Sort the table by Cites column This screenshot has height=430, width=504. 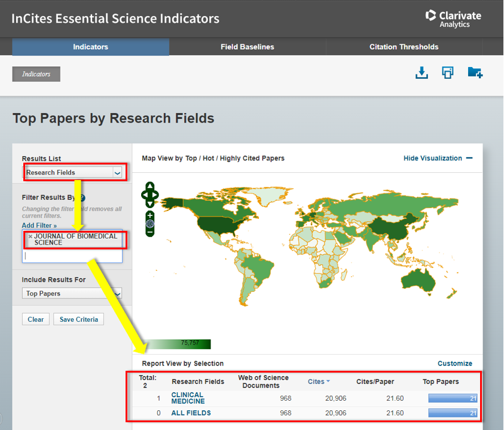tap(319, 382)
